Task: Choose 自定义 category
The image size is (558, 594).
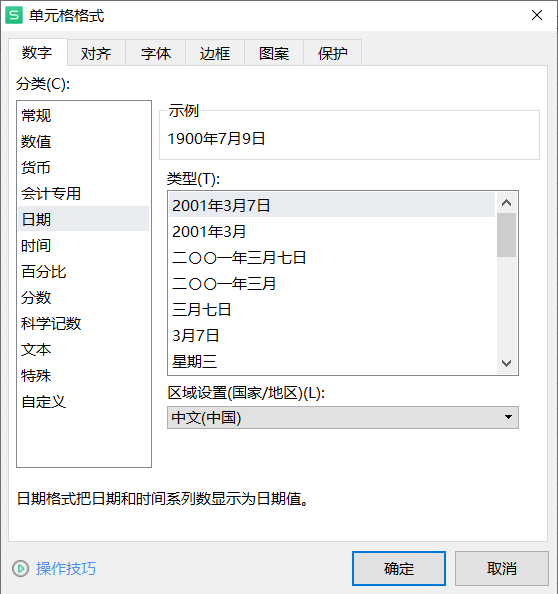Action: 84,402
